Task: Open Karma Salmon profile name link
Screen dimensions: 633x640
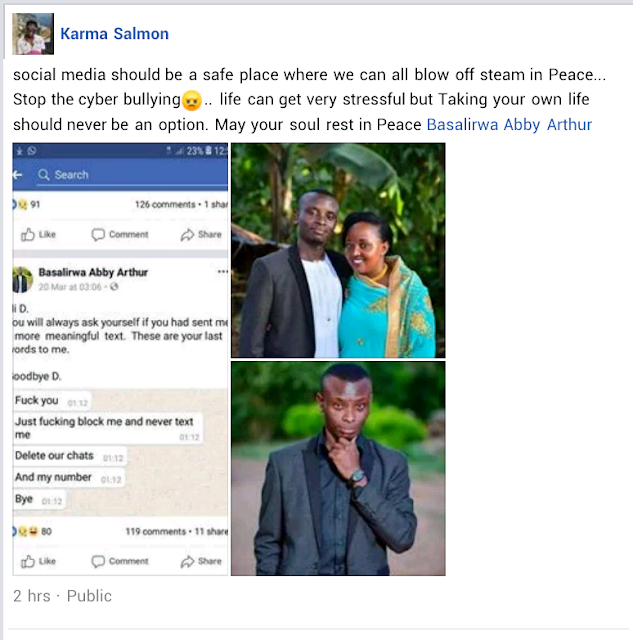Action: [114, 34]
